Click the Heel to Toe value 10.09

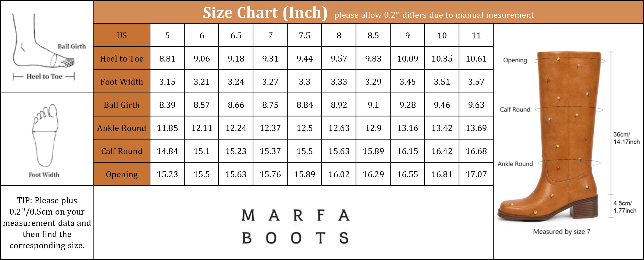pos(408,59)
